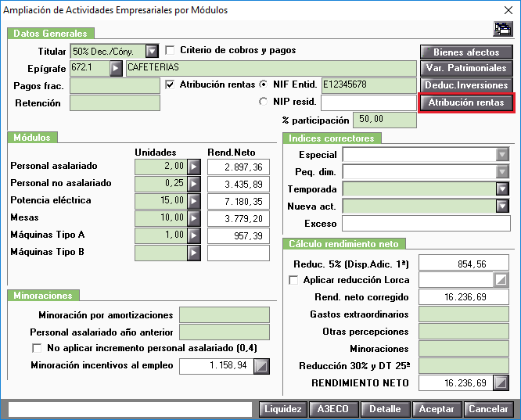The height and width of the screenshot is (420, 521).
Task: Expand the Peq. dim. dropdown
Action: point(502,172)
